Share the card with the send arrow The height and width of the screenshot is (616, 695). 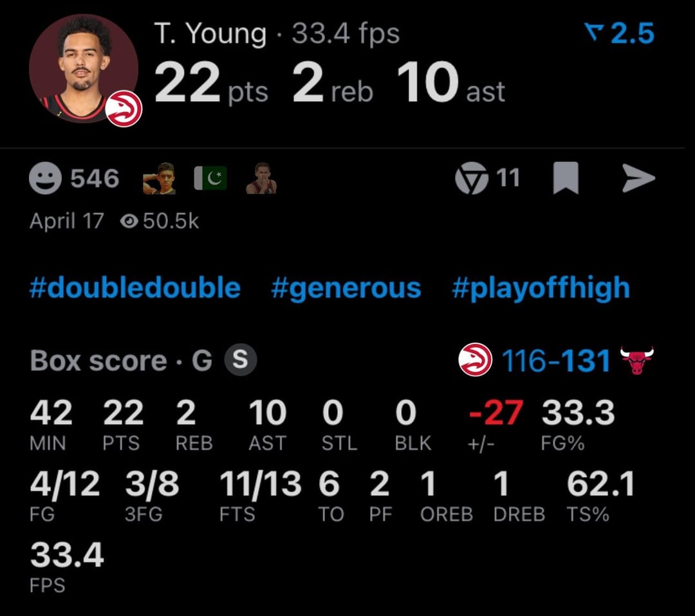[638, 179]
